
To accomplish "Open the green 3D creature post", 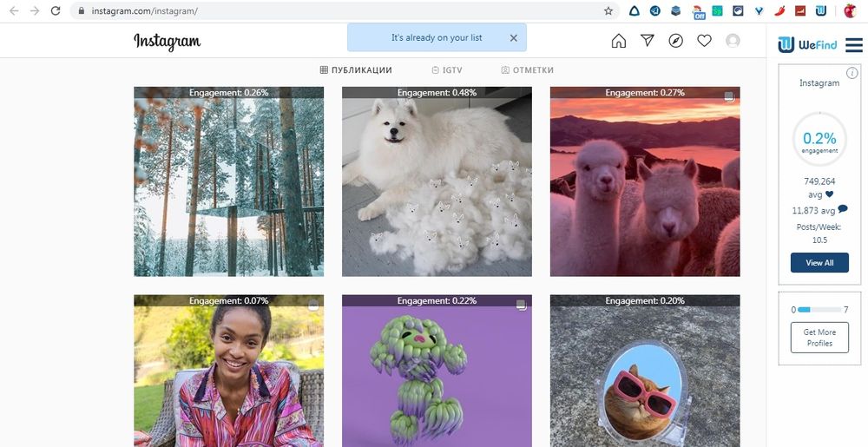I will 437,371.
